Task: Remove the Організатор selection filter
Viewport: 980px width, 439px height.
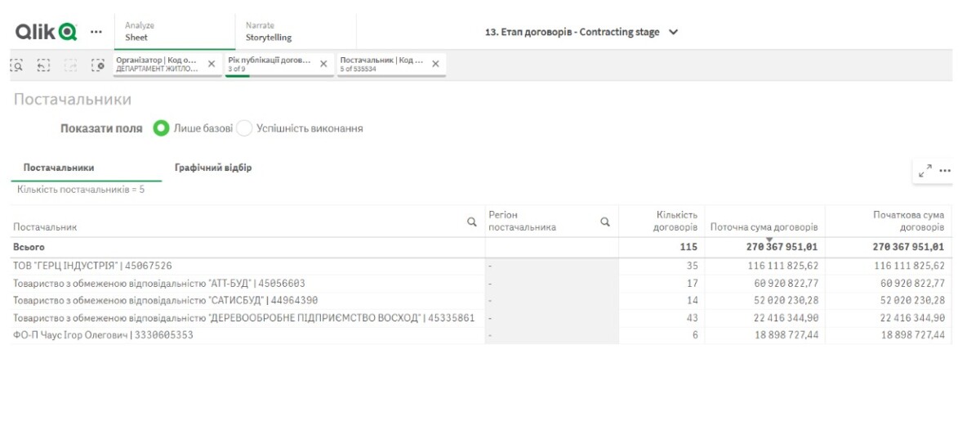Action: (212, 64)
